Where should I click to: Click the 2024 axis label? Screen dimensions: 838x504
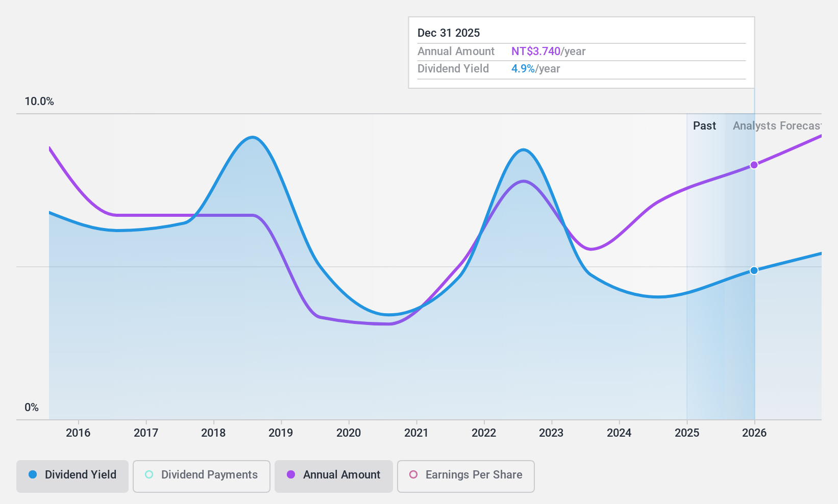(619, 433)
